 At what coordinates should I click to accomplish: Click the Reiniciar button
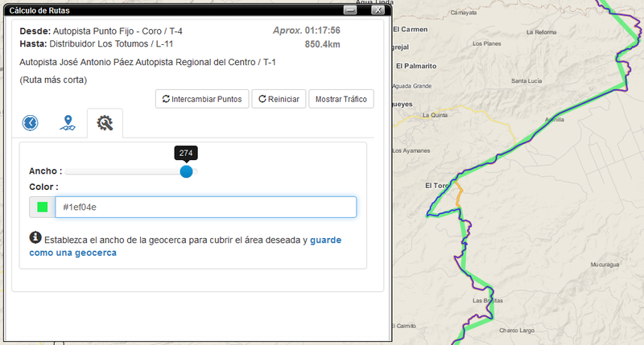279,99
